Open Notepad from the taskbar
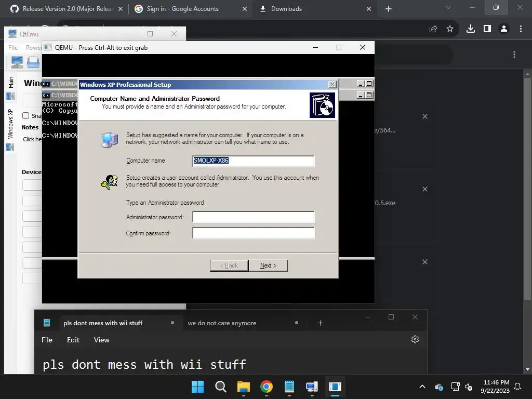Screen dimensions: 532x399 point(289,387)
